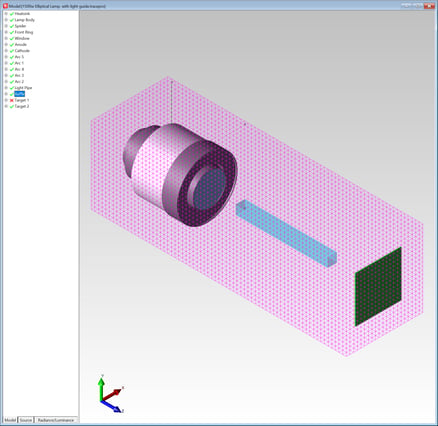The image size is (438, 426).
Task: Click the green check icon beside Target 2
Action: (x=12, y=106)
